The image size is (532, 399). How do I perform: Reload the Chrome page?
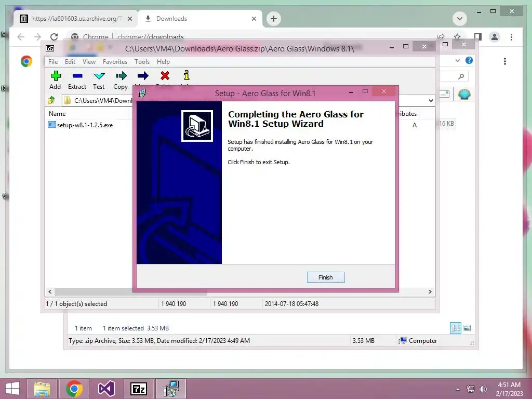(54, 37)
